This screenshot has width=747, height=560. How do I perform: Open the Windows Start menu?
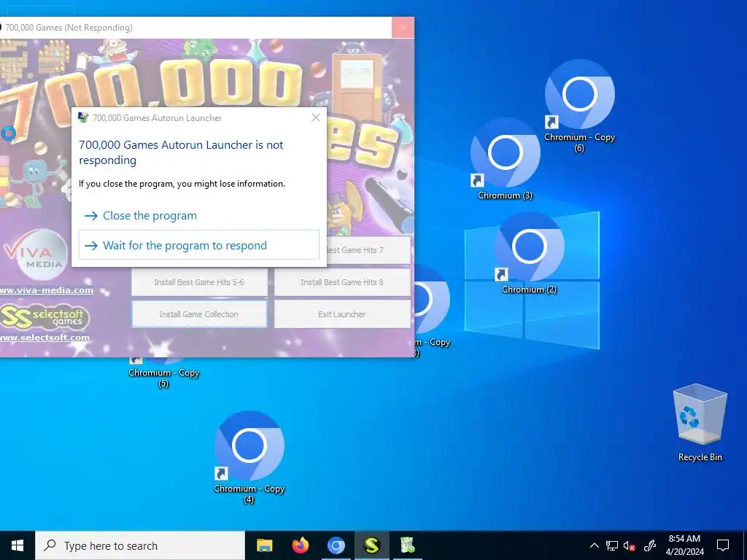tap(18, 545)
